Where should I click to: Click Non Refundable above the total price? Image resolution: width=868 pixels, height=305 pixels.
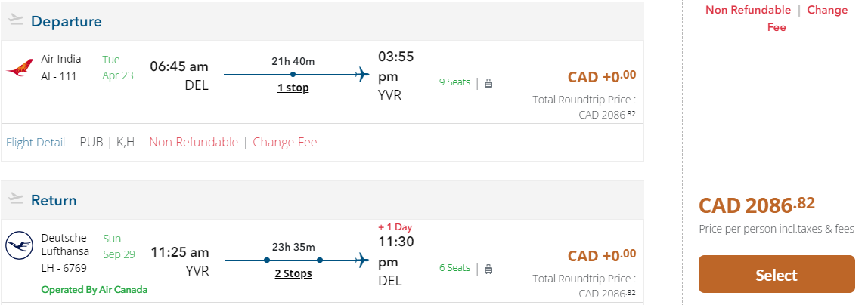click(748, 10)
